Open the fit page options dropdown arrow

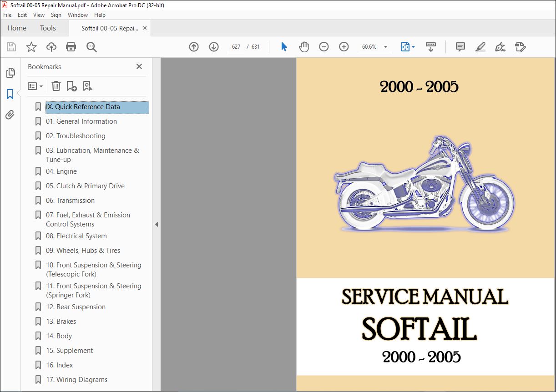pos(414,47)
